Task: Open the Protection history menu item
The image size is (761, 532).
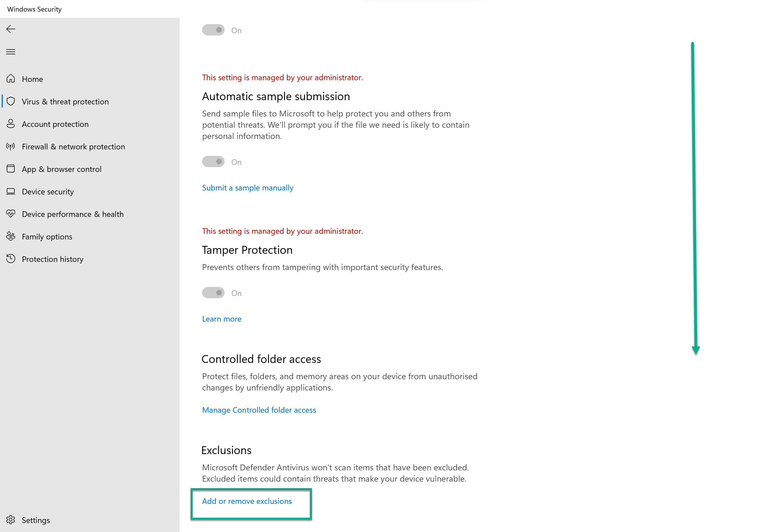Action: 52,259
